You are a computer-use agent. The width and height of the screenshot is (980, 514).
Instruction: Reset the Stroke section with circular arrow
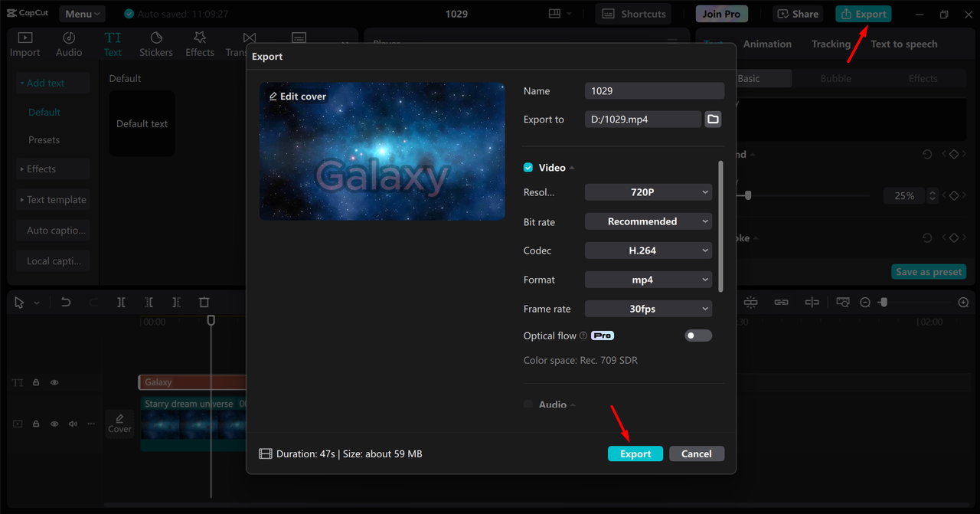pyautogui.click(x=927, y=238)
